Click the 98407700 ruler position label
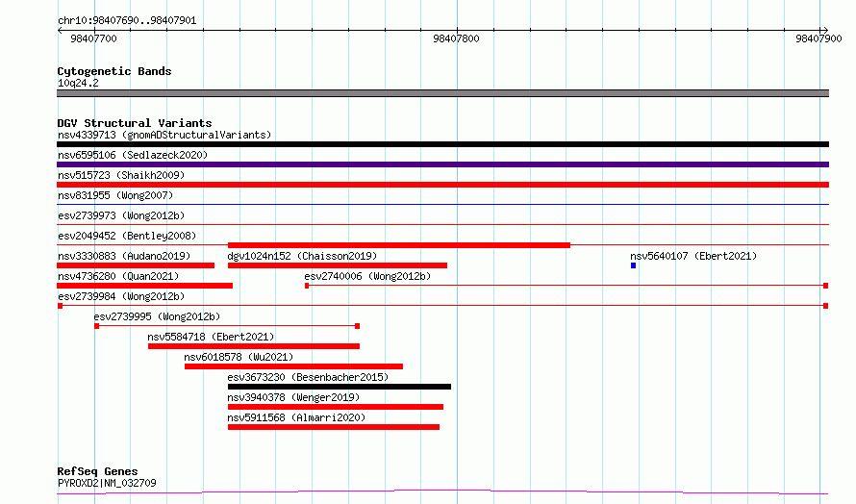This screenshot has height=504, width=856. 93,38
